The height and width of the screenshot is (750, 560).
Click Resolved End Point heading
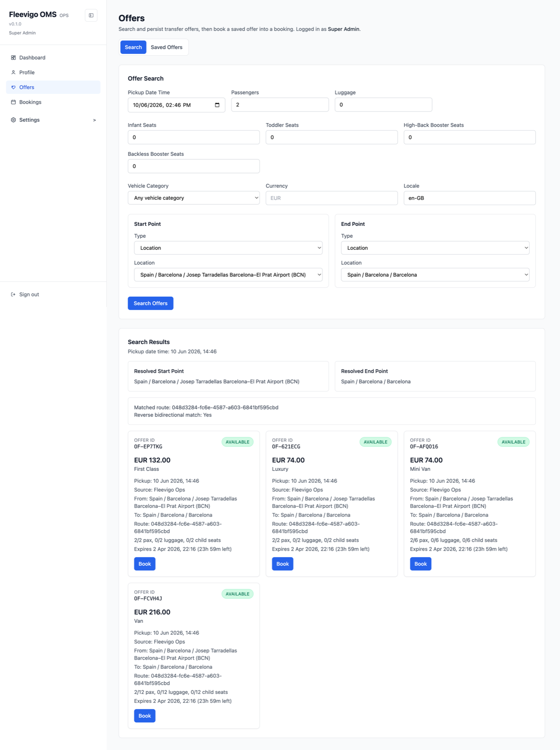click(x=364, y=371)
